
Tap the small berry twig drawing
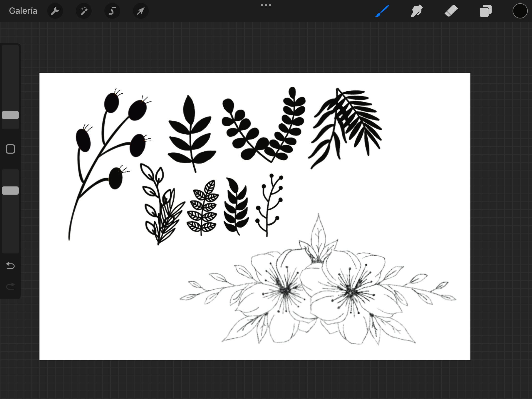point(269,205)
